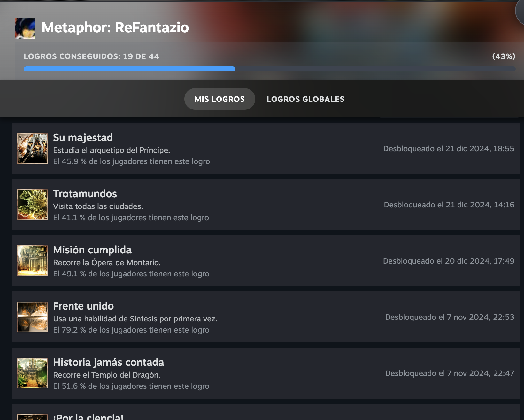Open the Metaphor: ReFantazio game icon
Image resolution: width=524 pixels, height=420 pixels.
tap(25, 28)
